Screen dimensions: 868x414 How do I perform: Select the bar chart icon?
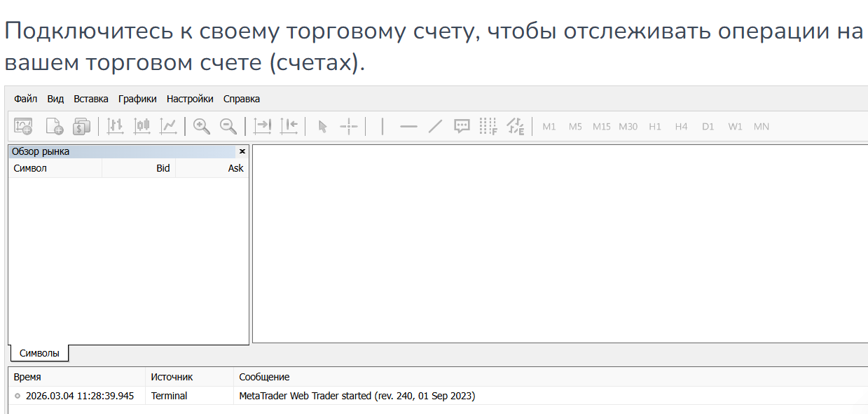(115, 126)
